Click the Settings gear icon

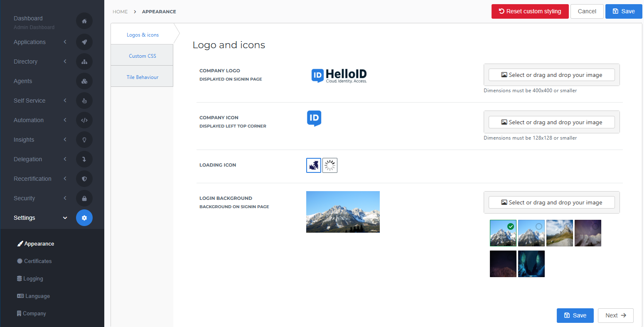coord(84,218)
